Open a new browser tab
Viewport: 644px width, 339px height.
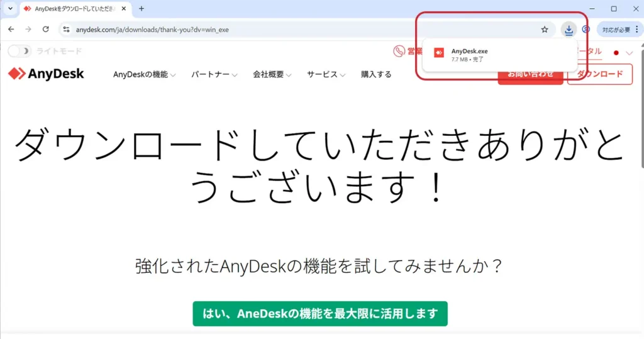coord(142,9)
